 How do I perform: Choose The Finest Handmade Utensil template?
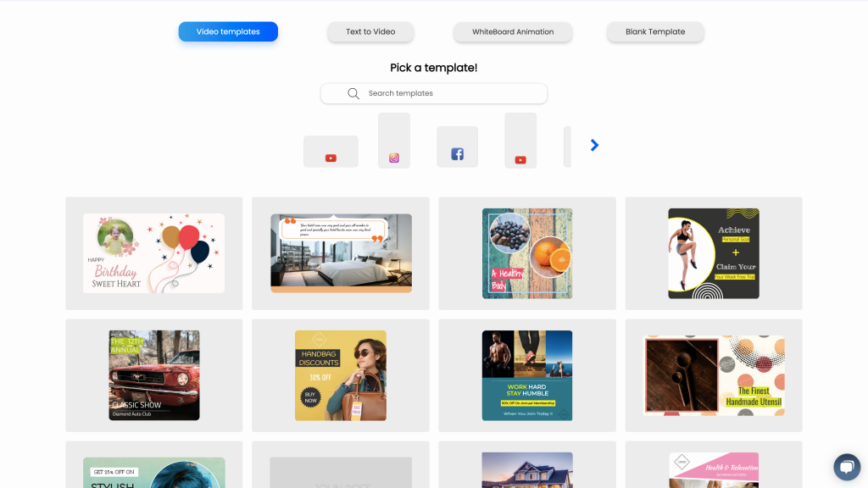click(714, 375)
